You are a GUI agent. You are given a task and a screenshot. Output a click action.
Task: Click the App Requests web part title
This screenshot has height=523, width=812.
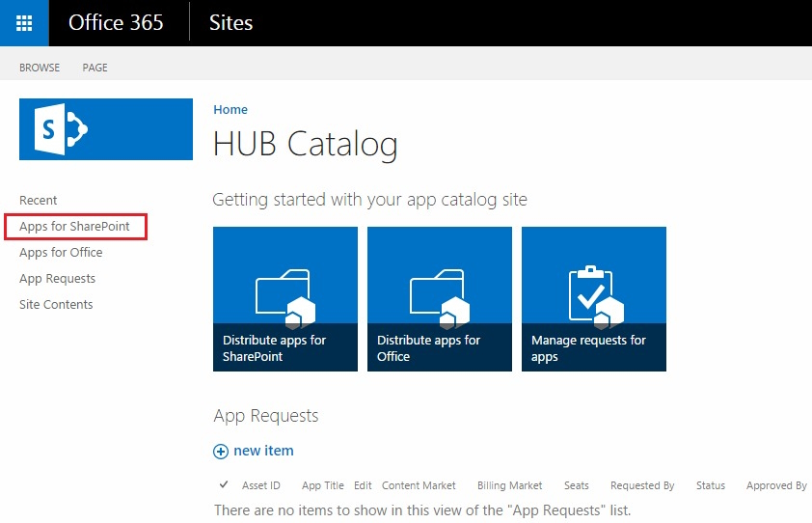point(266,416)
